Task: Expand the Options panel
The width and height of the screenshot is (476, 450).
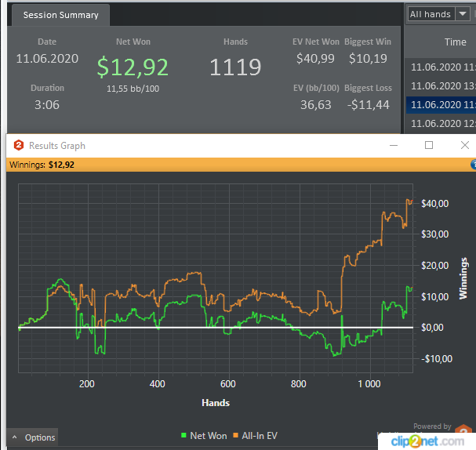Action: coord(32,437)
